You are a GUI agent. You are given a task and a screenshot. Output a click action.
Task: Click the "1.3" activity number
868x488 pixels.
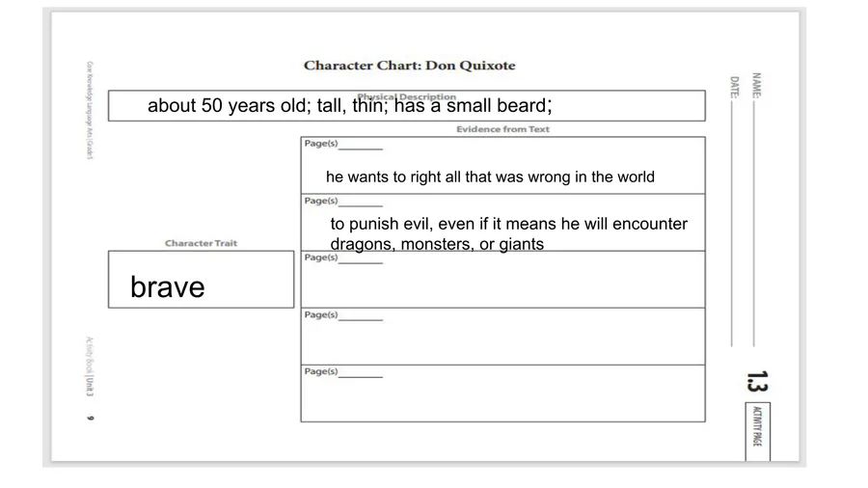755,382
